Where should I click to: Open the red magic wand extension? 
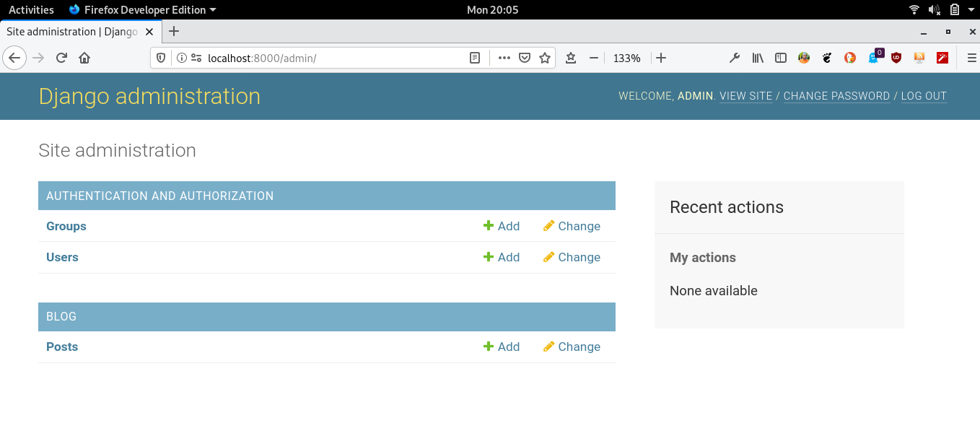pyautogui.click(x=942, y=58)
